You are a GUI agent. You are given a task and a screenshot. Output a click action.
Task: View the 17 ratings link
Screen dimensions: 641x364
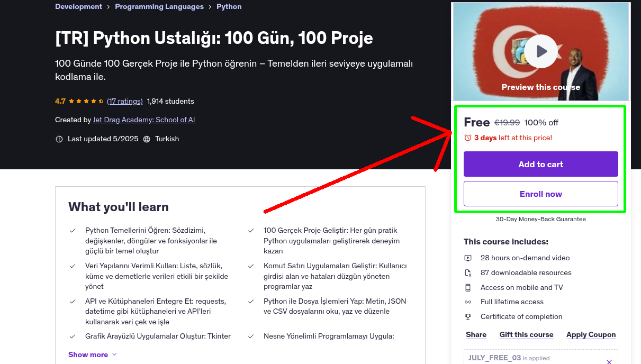[125, 101]
